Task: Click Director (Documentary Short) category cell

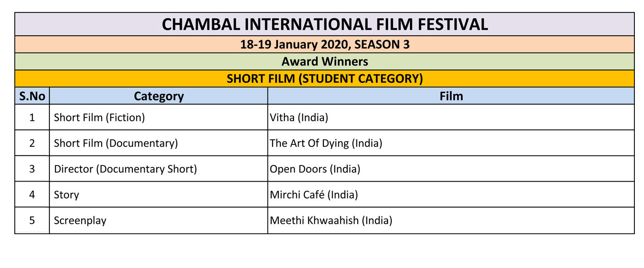Action: 158,169
